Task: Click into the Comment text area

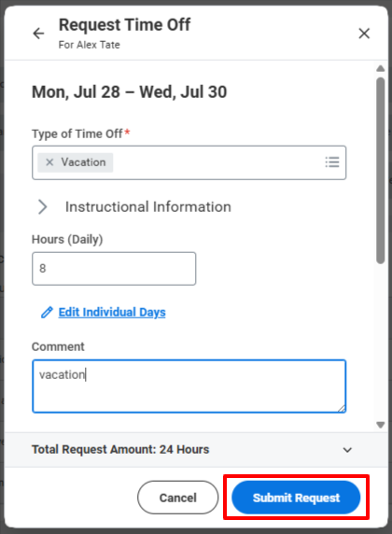Action: pyautogui.click(x=189, y=386)
